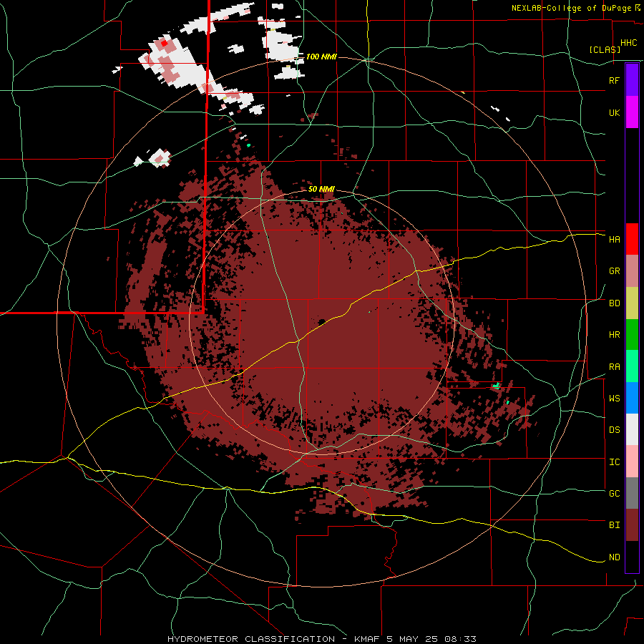Viewport: 644px width, 644px height.
Task: Click the white DS dry snow swatch
Action: [632, 429]
